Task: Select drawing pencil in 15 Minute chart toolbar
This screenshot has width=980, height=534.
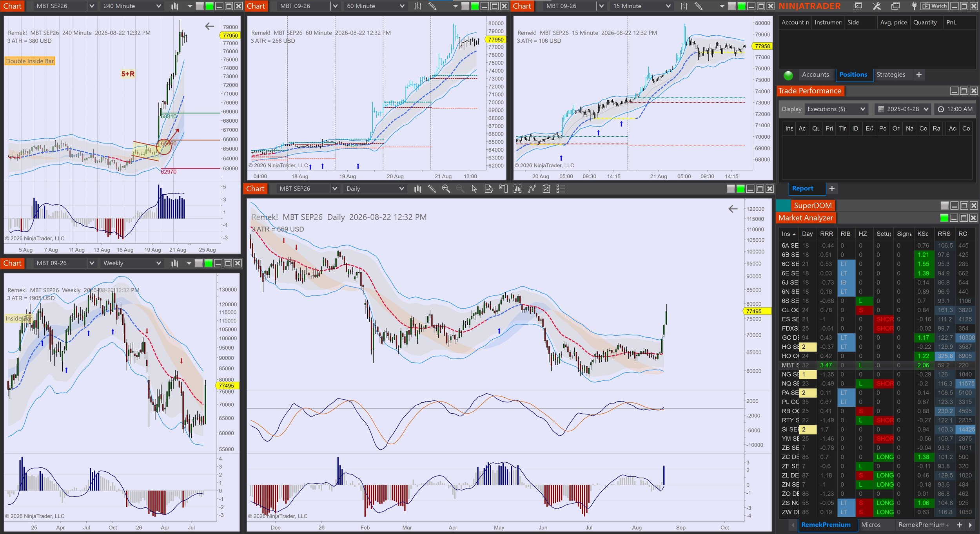Action: 698,6
